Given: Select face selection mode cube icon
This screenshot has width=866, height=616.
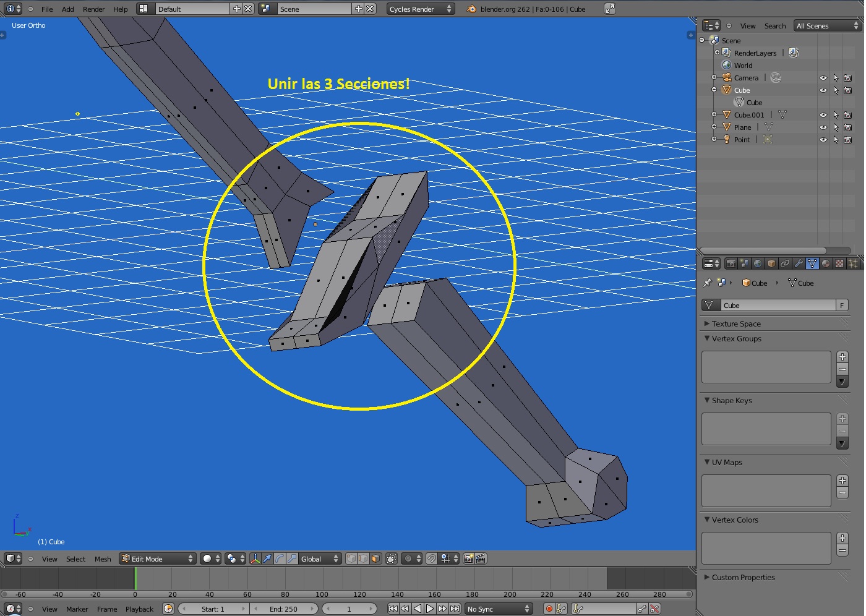Looking at the screenshot, I should (x=375, y=558).
